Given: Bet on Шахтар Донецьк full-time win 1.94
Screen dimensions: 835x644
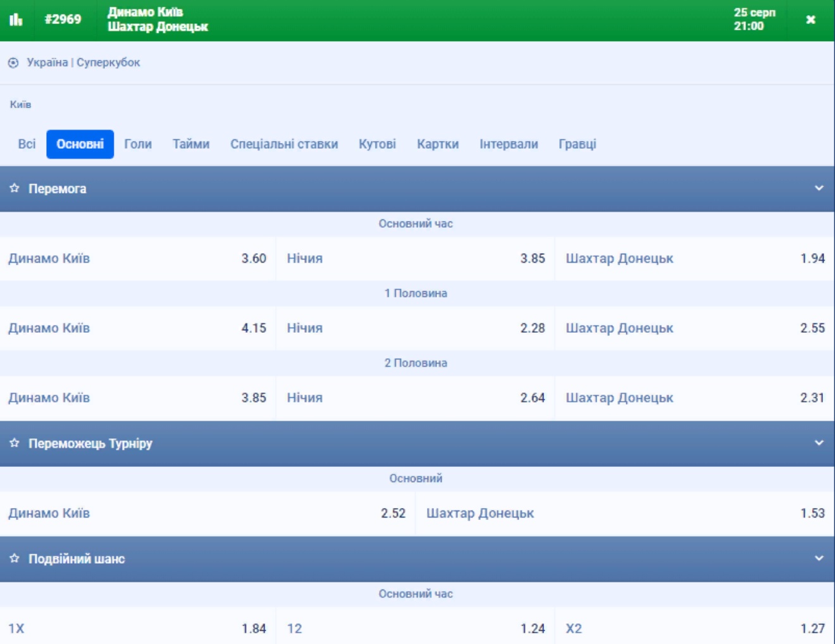Looking at the screenshot, I should pyautogui.click(x=695, y=259).
